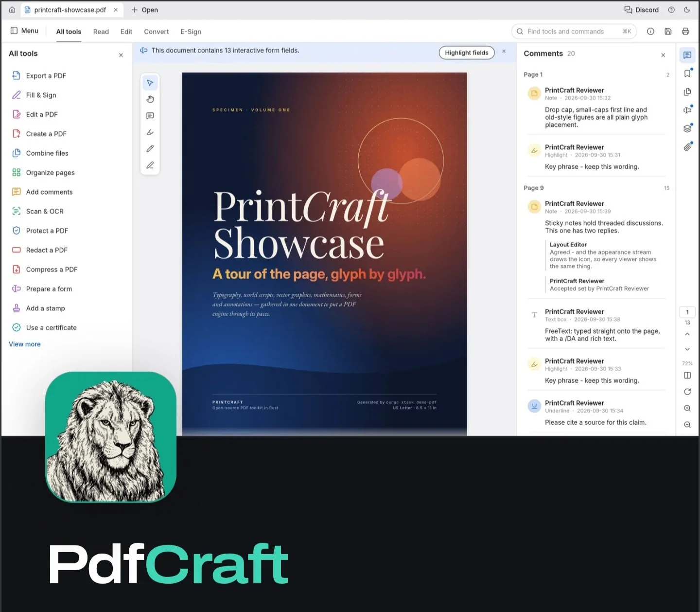This screenshot has height=612, width=700.
Task: Click the current page number box
Action: tap(687, 312)
